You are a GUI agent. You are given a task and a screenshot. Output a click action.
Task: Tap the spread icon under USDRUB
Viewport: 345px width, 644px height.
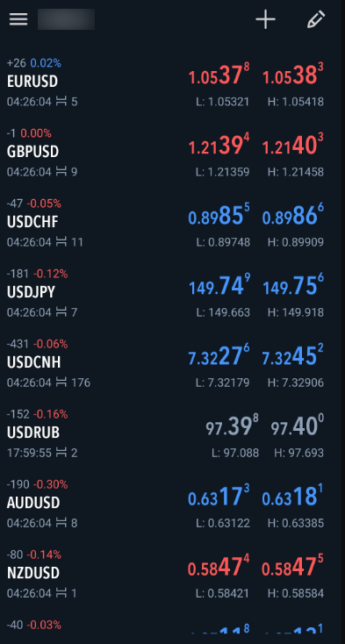(x=61, y=453)
